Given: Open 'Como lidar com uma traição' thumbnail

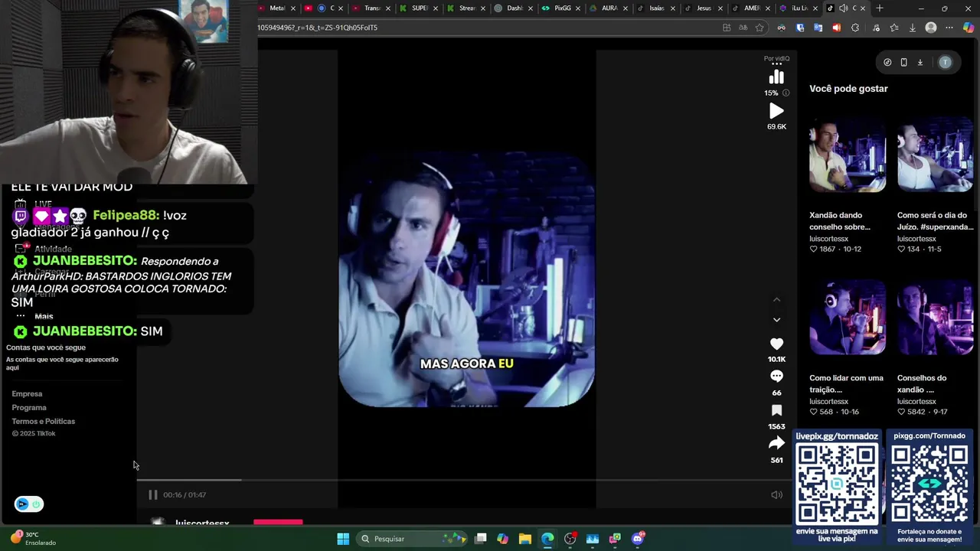Looking at the screenshot, I should 848,317.
